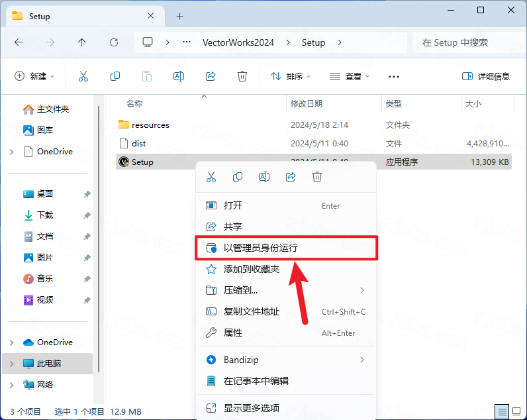The width and height of the screenshot is (527, 420).
Task: Click the share icon in the toolbar
Action: pyautogui.click(x=211, y=76)
